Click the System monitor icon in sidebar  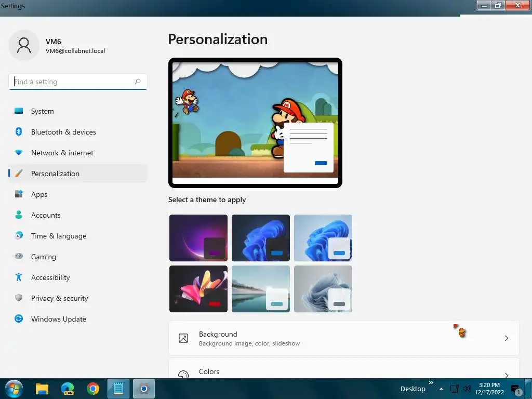click(19, 111)
